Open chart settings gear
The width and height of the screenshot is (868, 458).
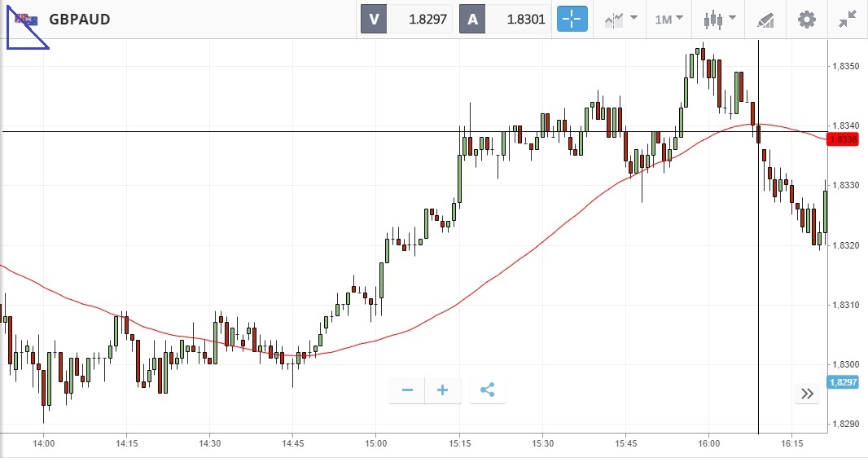click(806, 19)
